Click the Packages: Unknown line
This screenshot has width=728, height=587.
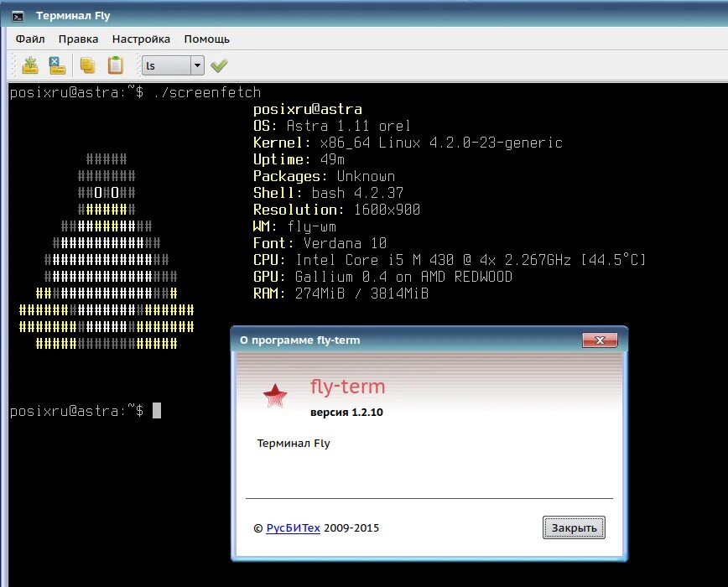pyautogui.click(x=324, y=176)
